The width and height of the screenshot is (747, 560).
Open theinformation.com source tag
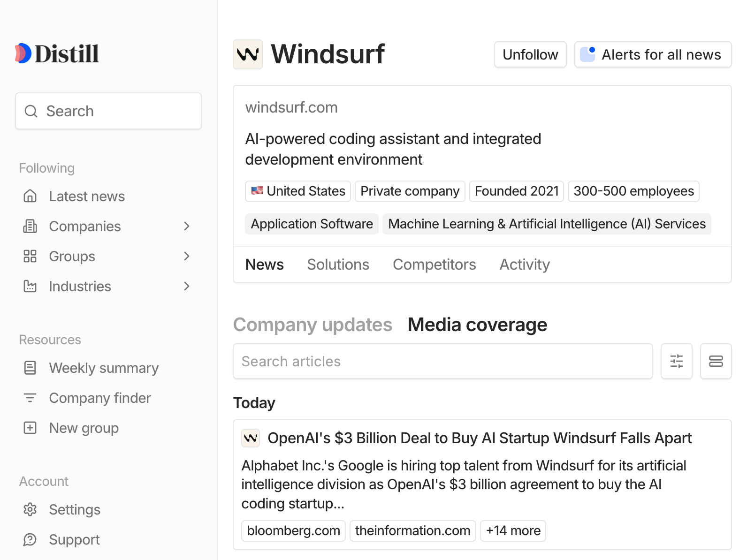[x=413, y=531]
